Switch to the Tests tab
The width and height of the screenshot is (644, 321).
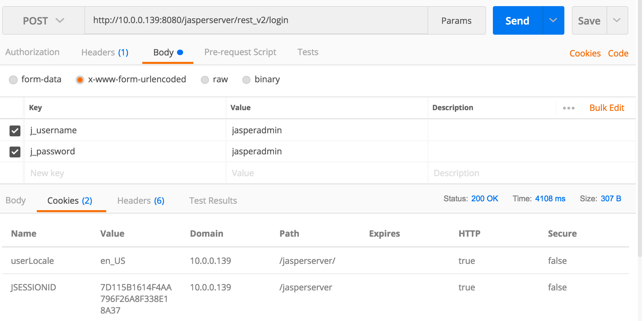pos(307,52)
